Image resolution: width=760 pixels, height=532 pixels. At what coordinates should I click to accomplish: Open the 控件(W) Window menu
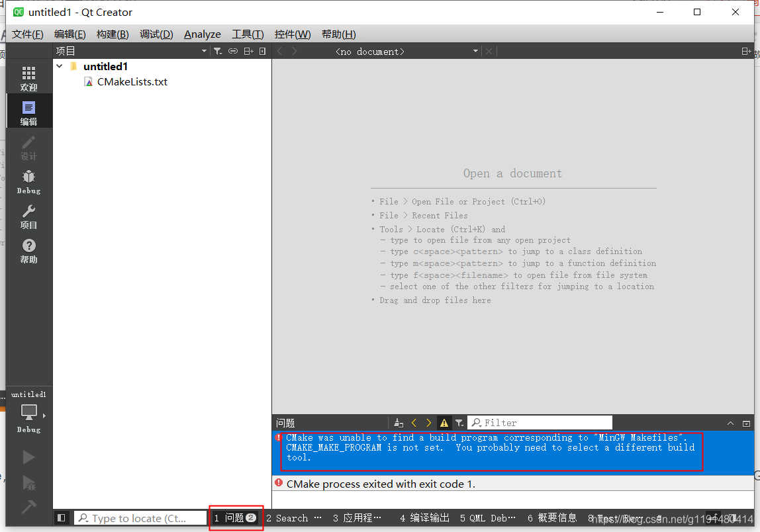[x=292, y=34]
